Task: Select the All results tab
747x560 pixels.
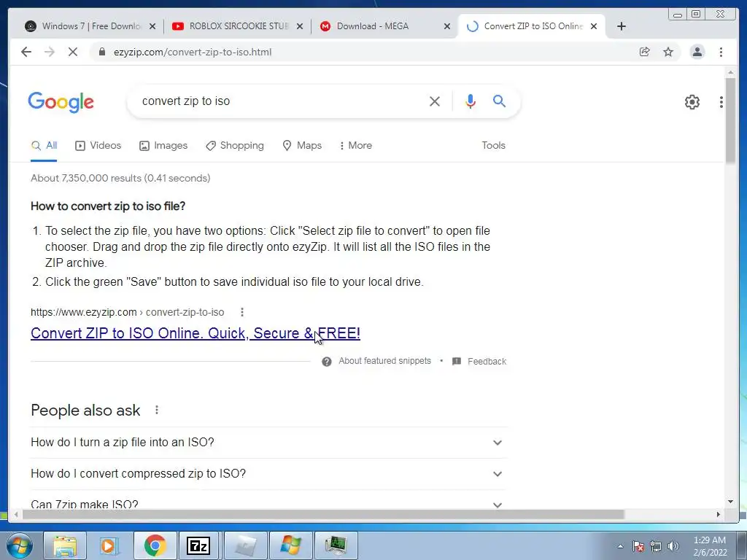Action: coord(44,146)
